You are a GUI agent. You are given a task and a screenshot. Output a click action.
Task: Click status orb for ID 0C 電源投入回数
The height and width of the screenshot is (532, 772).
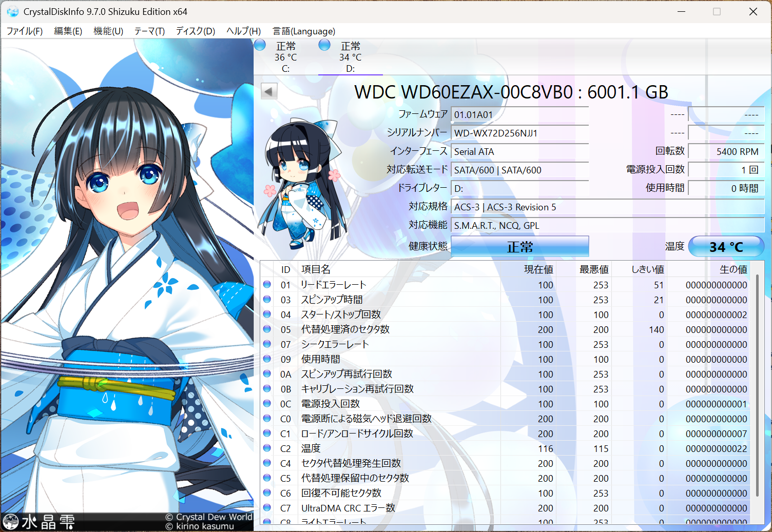[267, 403]
